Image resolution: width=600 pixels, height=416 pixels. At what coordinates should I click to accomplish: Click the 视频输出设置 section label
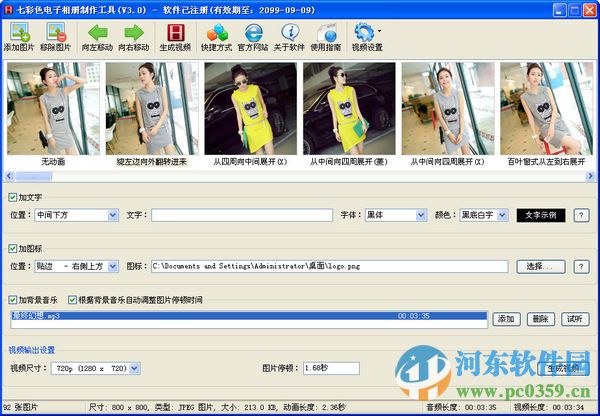(x=32, y=350)
